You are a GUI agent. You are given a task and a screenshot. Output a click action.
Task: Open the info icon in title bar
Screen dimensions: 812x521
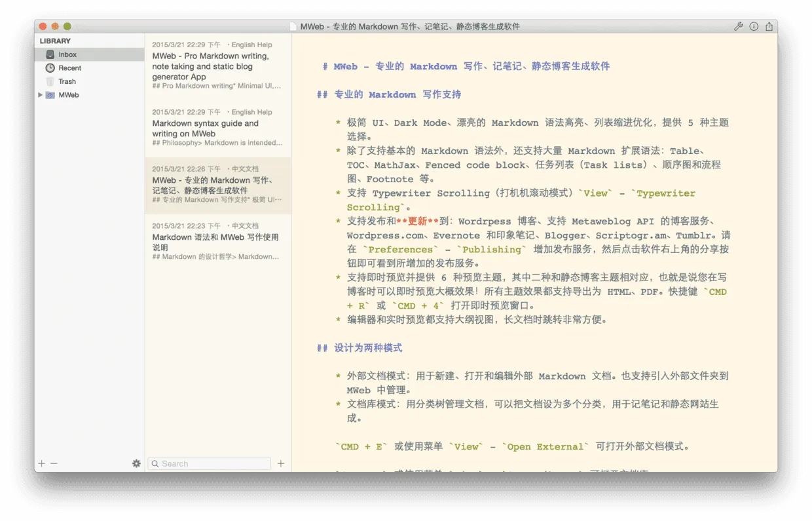click(754, 27)
